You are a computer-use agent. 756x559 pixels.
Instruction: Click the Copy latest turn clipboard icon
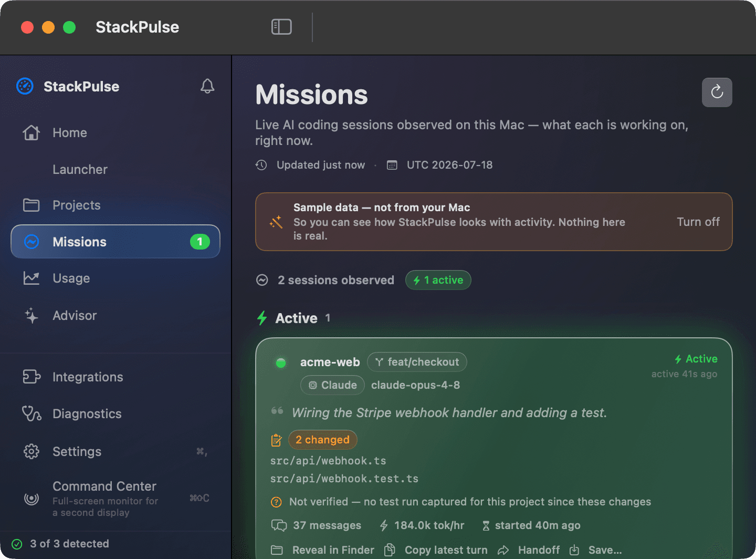click(x=390, y=550)
